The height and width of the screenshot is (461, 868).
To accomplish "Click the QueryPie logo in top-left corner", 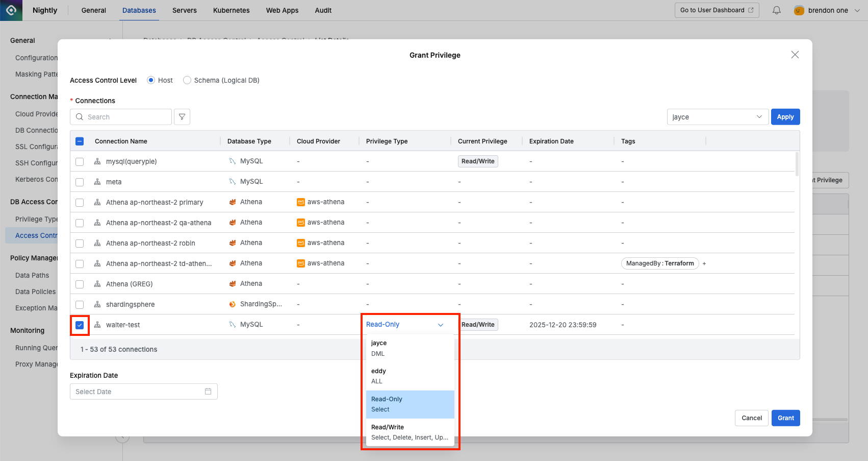I will pos(11,10).
